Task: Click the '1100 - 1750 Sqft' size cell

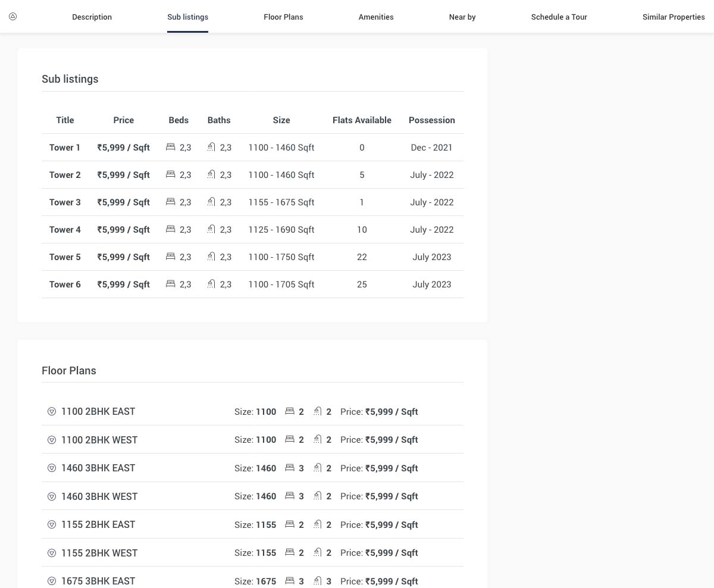Action: (x=281, y=257)
